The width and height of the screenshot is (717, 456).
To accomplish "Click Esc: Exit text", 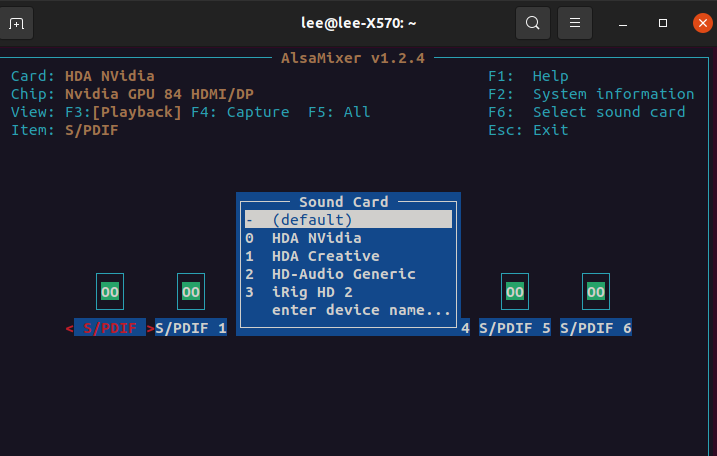I will click(x=528, y=130).
